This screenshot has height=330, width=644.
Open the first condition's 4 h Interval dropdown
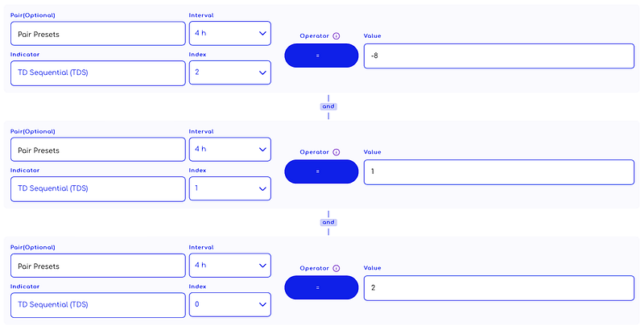(x=229, y=33)
